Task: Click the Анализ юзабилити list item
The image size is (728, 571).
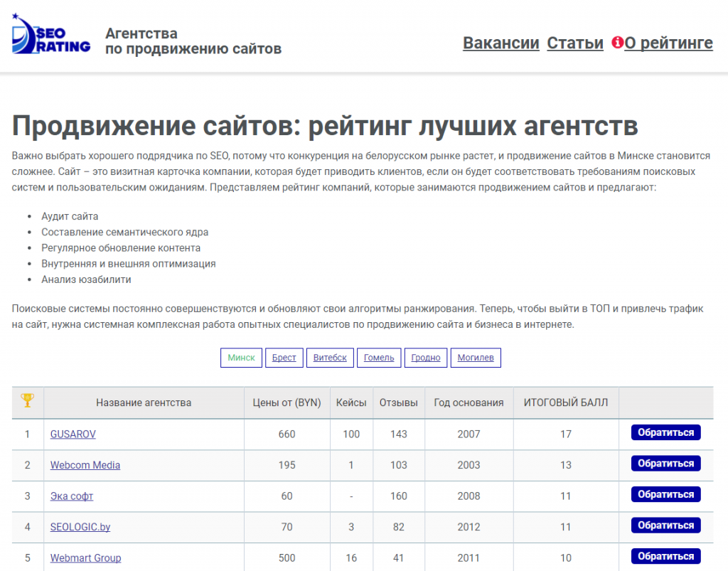Action: 86,279
